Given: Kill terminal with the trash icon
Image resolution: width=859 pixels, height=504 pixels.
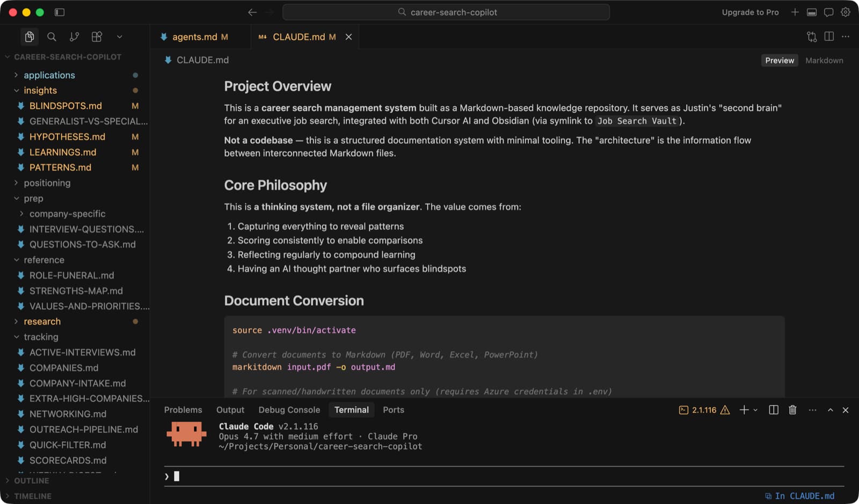Looking at the screenshot, I should coord(792,410).
